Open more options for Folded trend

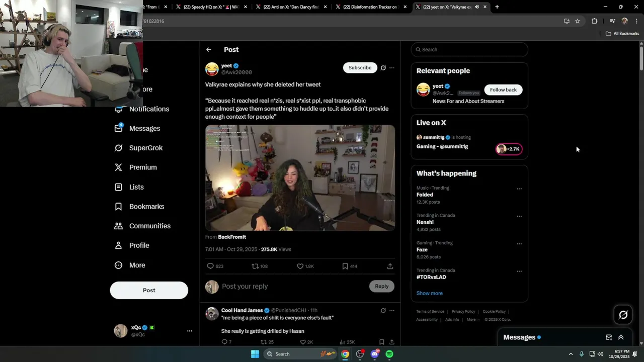point(519,189)
